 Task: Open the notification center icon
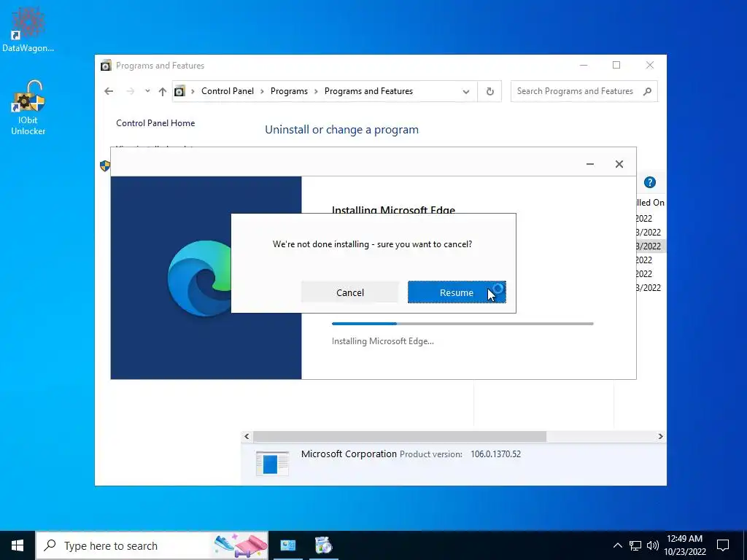pyautogui.click(x=723, y=545)
